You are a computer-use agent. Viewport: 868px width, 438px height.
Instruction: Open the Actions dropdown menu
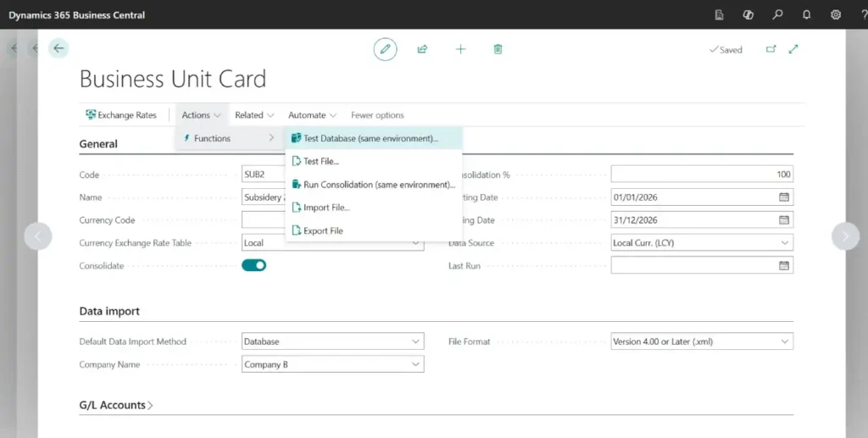[x=202, y=115]
